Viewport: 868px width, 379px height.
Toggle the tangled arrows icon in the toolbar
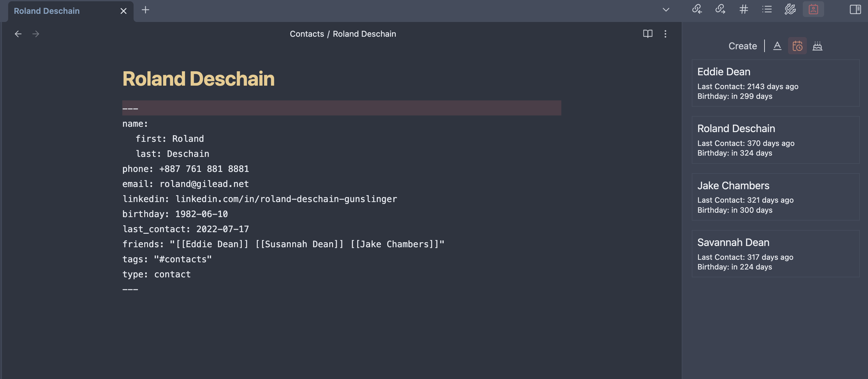(790, 9)
